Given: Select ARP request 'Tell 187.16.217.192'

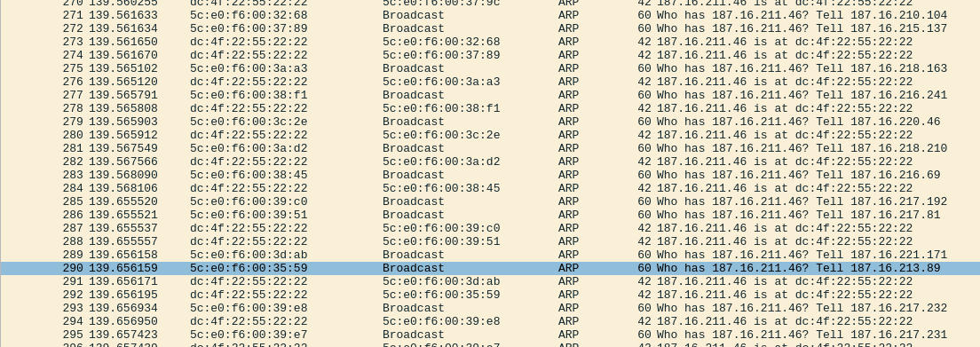Looking at the screenshot, I should pos(490,201).
